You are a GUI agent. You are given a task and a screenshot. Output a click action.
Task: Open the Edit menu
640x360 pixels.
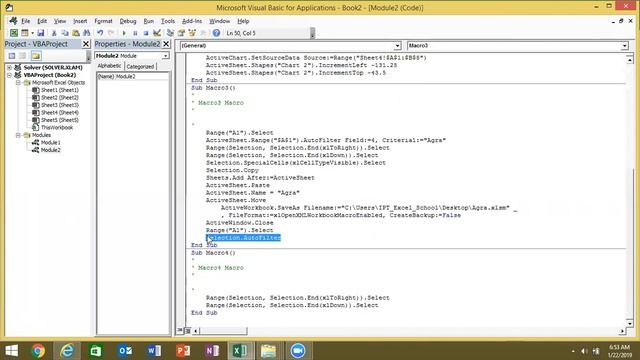tap(42, 21)
